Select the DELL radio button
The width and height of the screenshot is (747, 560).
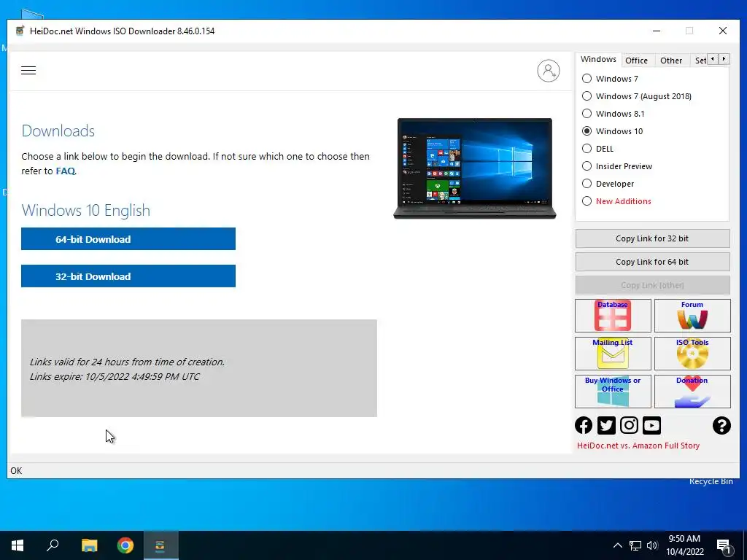(587, 149)
